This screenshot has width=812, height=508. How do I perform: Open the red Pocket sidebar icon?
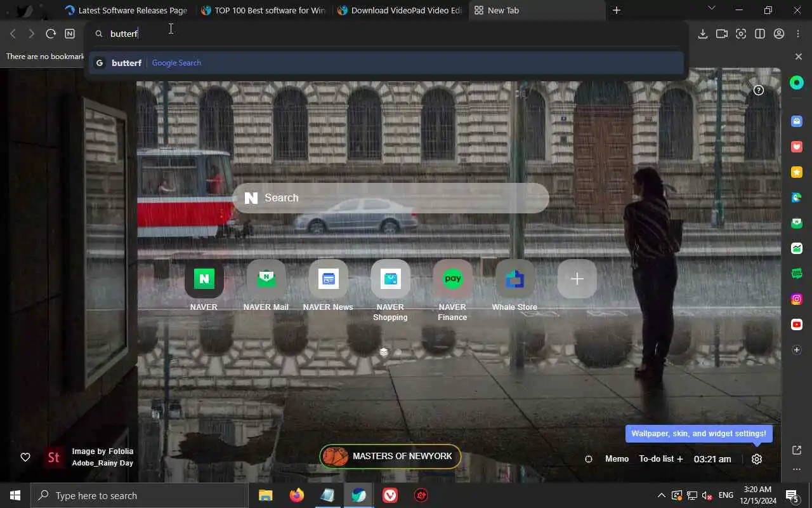[x=797, y=147]
